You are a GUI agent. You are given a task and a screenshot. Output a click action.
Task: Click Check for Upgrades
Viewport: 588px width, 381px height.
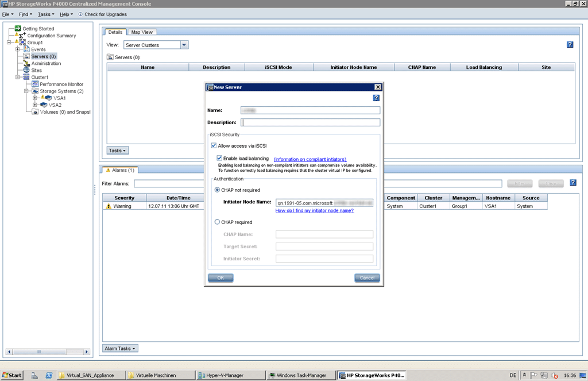[106, 14]
